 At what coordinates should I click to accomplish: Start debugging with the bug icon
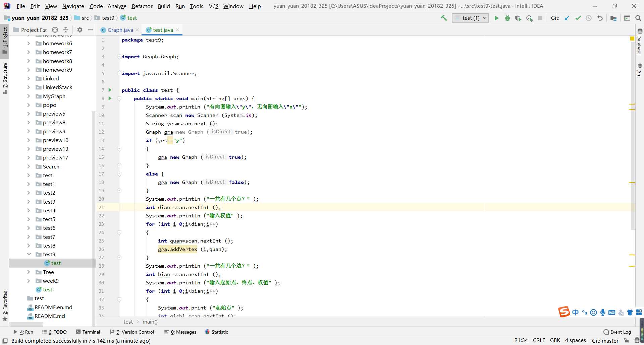click(x=507, y=18)
